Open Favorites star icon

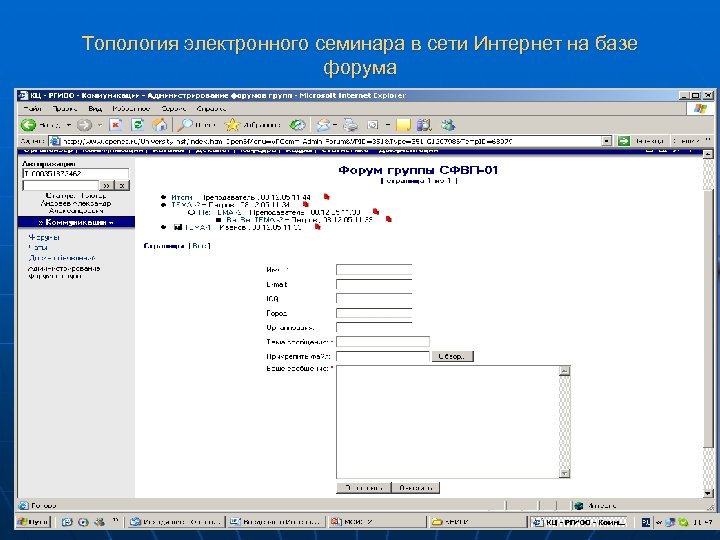[232, 125]
